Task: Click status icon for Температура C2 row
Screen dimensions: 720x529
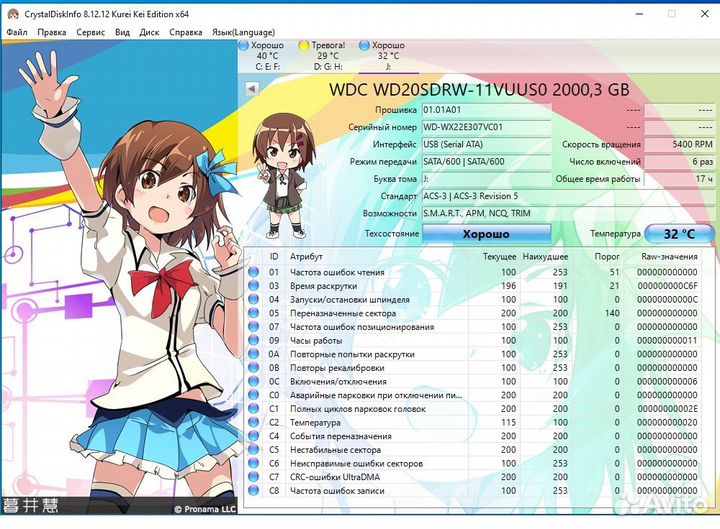Action: click(253, 422)
